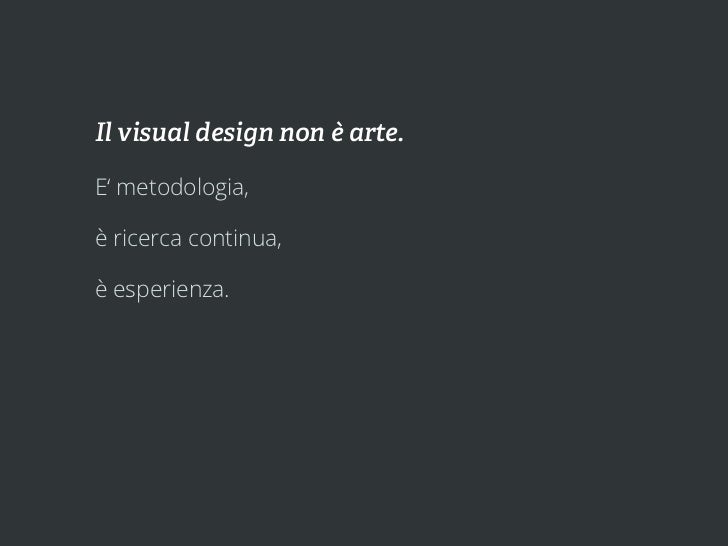Click the word "non" in the headline
This screenshot has width=728, height=546.
[x=302, y=135]
